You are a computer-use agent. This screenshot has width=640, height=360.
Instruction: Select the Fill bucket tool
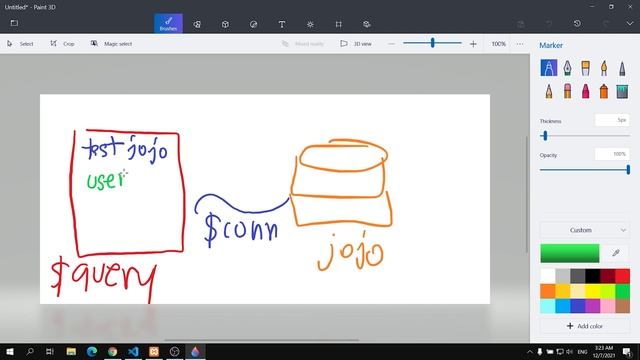pyautogui.click(x=622, y=91)
